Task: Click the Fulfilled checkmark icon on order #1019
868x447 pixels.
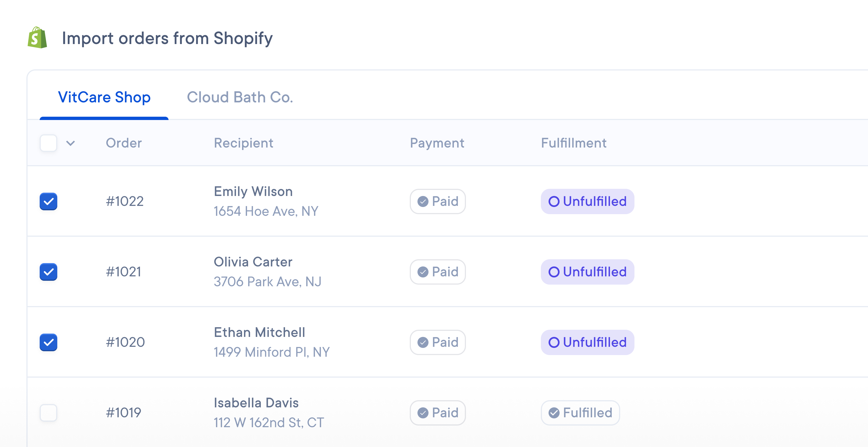Action: tap(554, 412)
